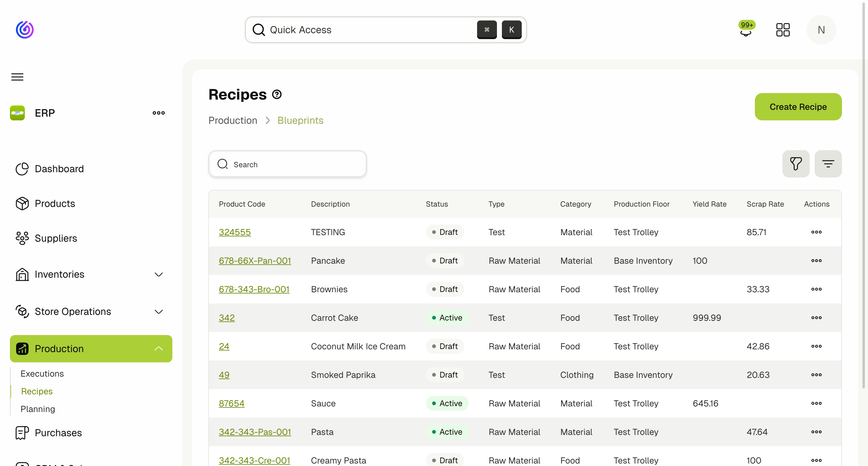
Task: Click the sort icon next to the filter
Action: pyautogui.click(x=828, y=164)
